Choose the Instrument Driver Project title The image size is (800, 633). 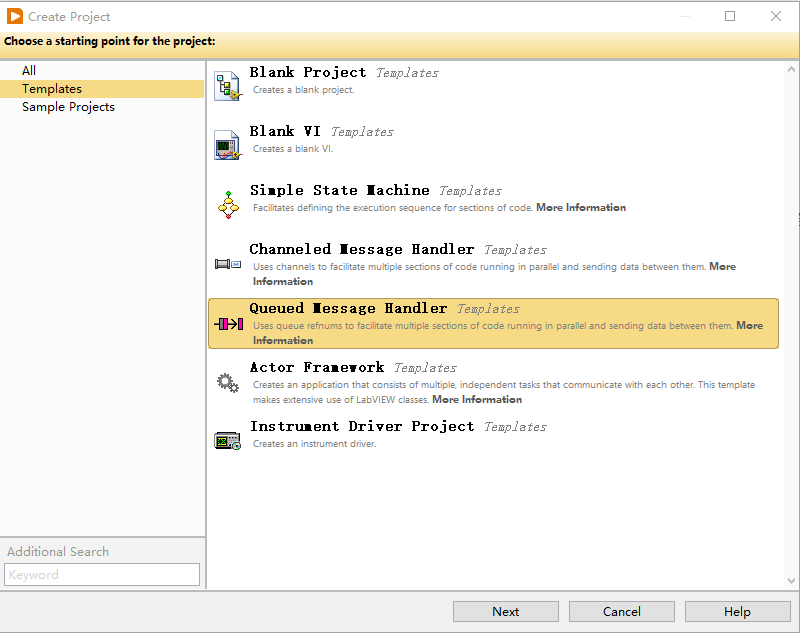coord(362,426)
